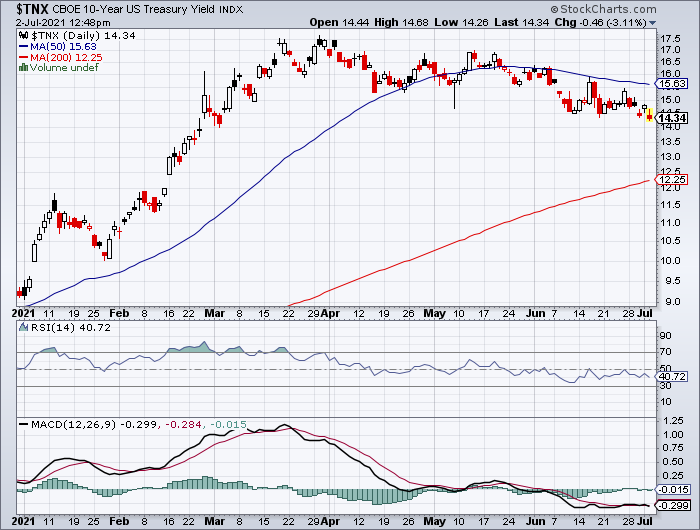Click the 17.5 price axis label
This screenshot has width=700, height=530.
(670, 39)
